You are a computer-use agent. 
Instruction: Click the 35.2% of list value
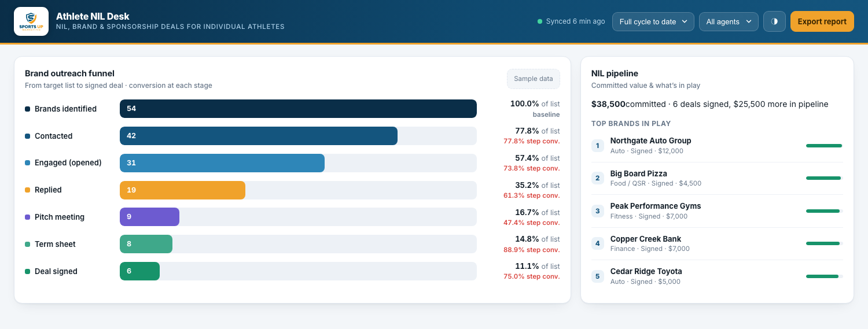tap(538, 185)
